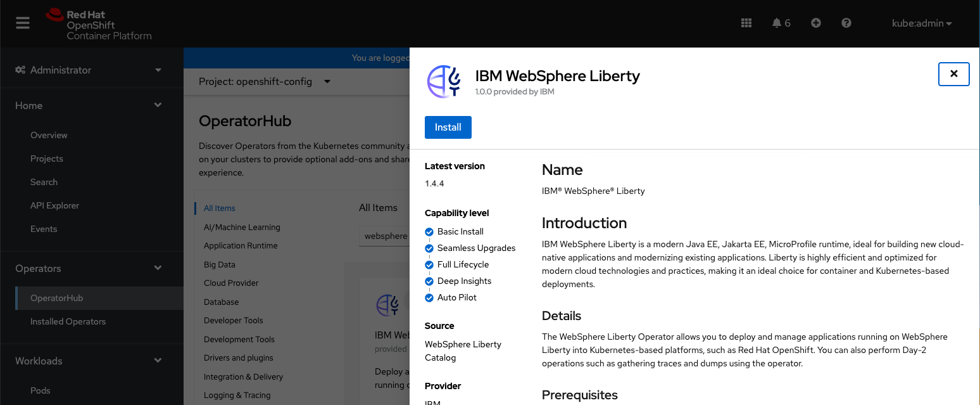Close the IBM WebSphere Liberty details panel
Image resolution: width=980 pixels, height=405 pixels.
click(953, 74)
